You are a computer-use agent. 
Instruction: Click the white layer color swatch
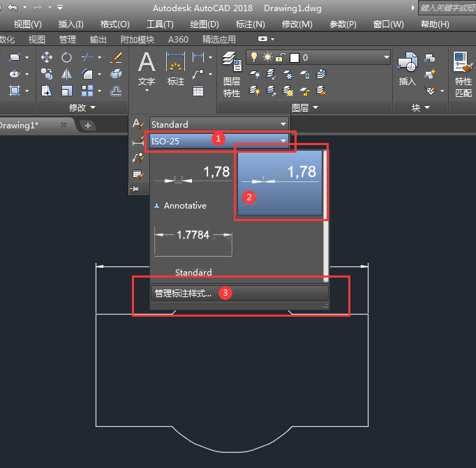point(295,57)
